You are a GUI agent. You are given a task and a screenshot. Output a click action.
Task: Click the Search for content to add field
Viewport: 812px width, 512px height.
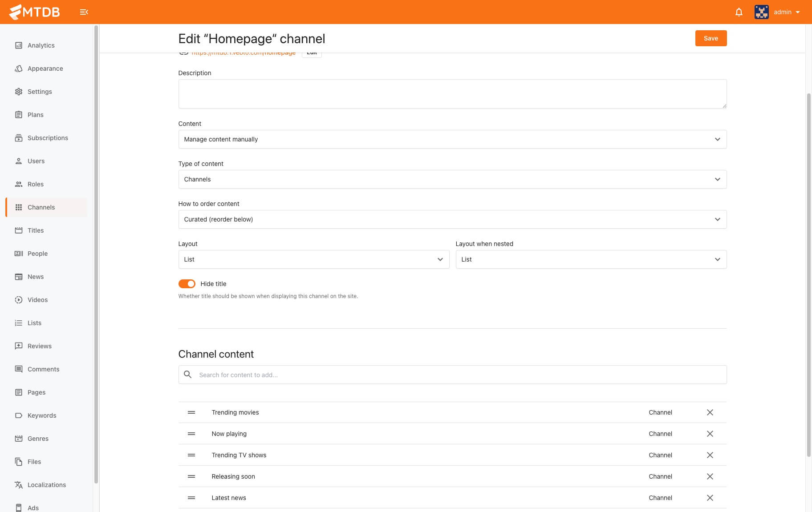coord(459,375)
